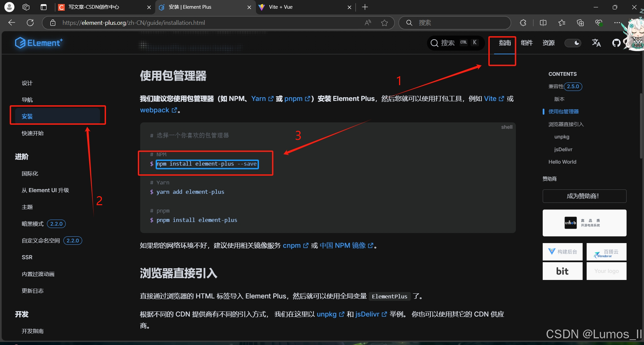Add this page to favorites
The image size is (644, 345).
[x=384, y=22]
